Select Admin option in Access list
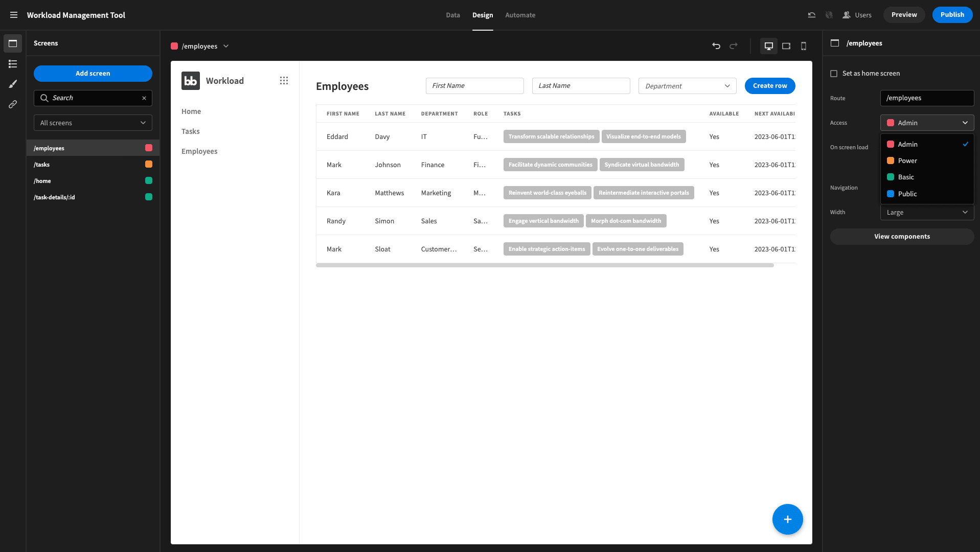The height and width of the screenshot is (552, 980). (927, 144)
